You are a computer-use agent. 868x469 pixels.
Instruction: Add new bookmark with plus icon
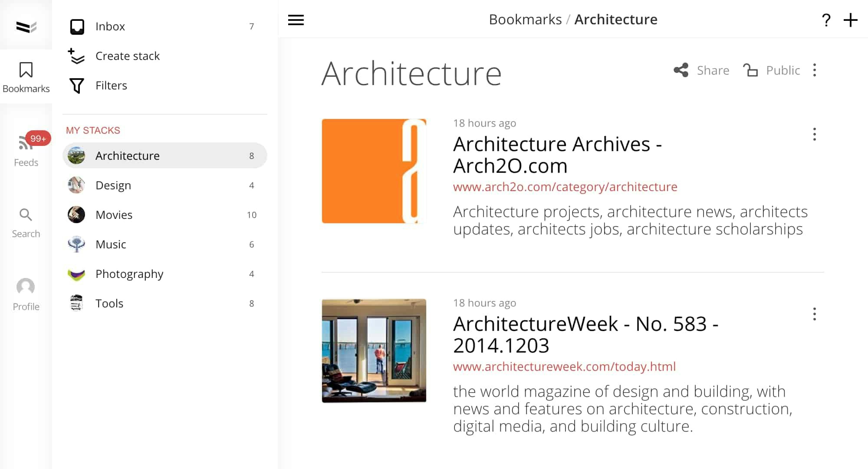pyautogui.click(x=850, y=20)
